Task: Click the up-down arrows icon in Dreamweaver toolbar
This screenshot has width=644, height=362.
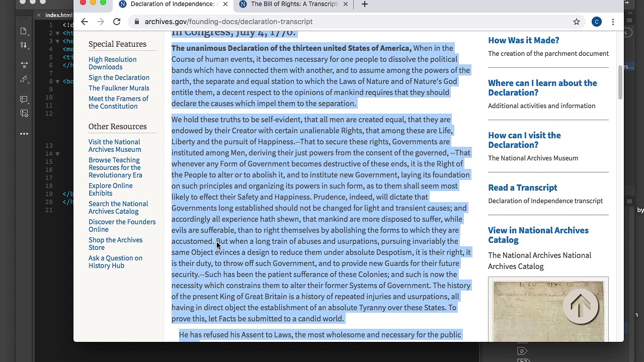Action: click(24, 45)
